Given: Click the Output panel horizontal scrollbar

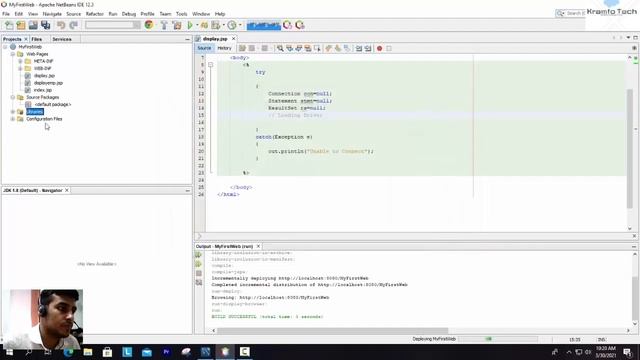Looking at the screenshot, I should coord(332,331).
